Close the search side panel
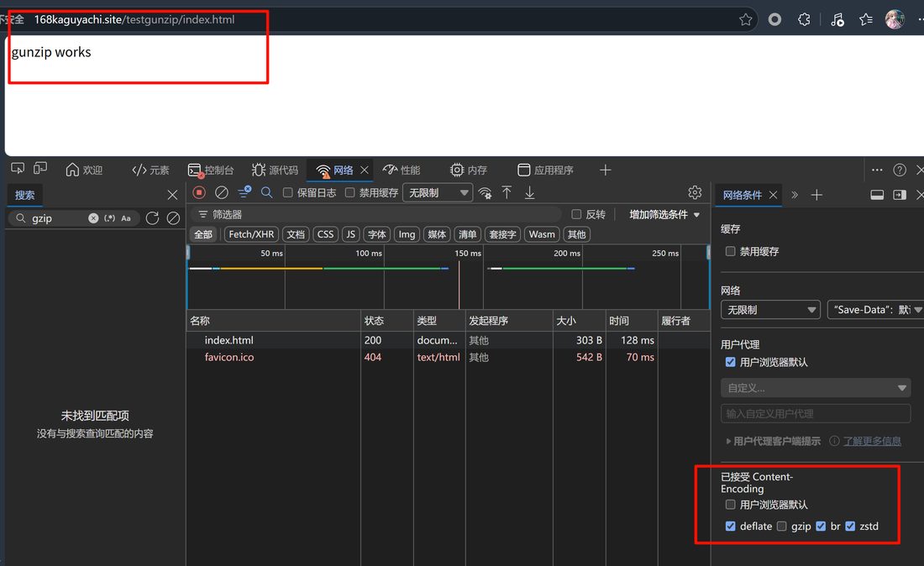Viewport: 924px width, 566px height. point(172,195)
